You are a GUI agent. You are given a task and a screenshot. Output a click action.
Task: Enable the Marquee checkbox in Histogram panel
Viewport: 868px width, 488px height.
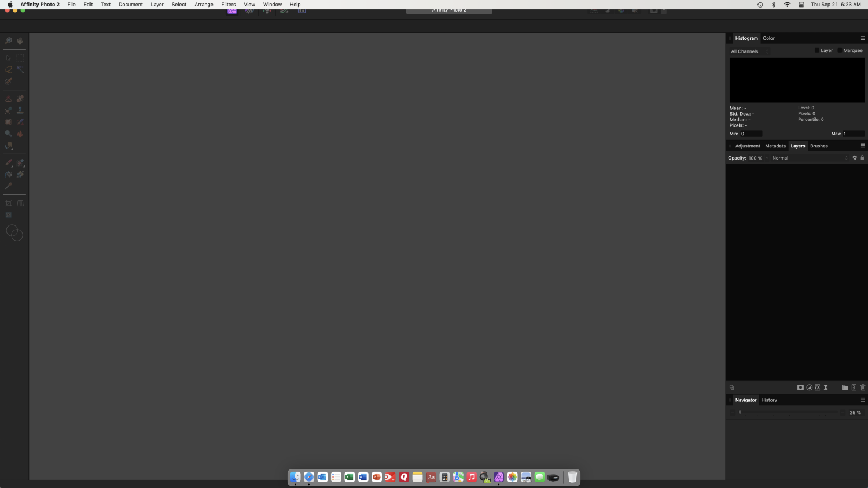(x=840, y=50)
